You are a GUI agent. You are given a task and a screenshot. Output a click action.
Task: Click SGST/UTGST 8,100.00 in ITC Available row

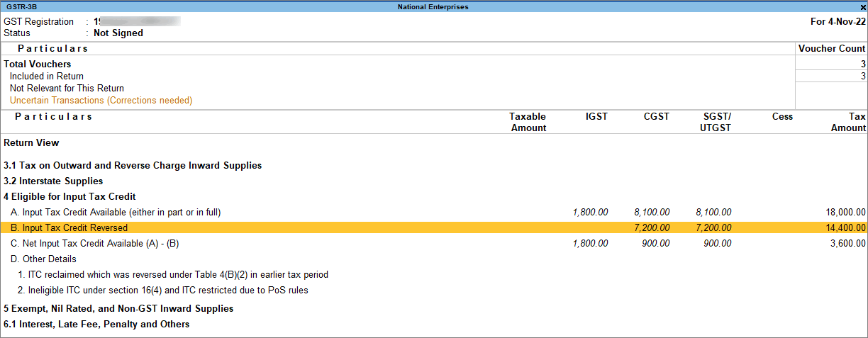click(x=713, y=213)
